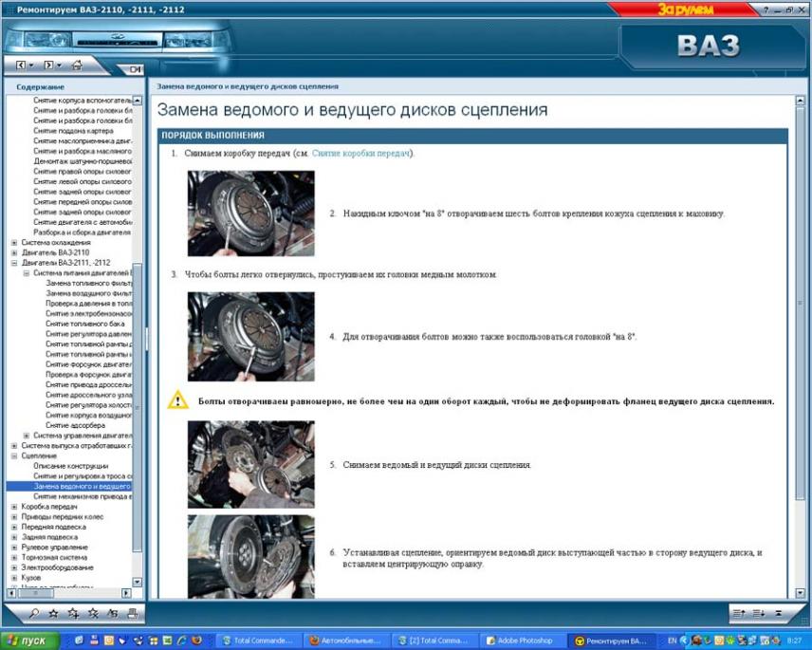The width and height of the screenshot is (812, 650).
Task: Click contents tree horizontal scroll-left arrow
Action: 11,592
